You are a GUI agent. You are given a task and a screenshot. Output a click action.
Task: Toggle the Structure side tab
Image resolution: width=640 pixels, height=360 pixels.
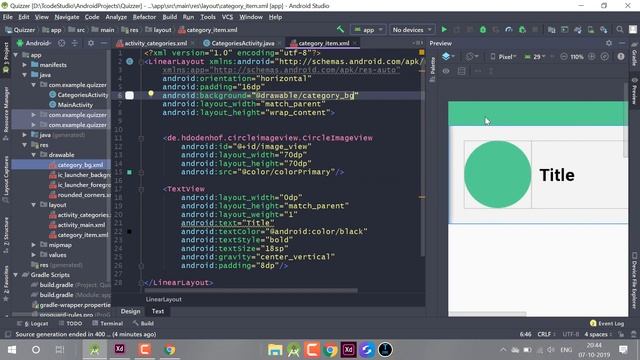[x=5, y=234]
